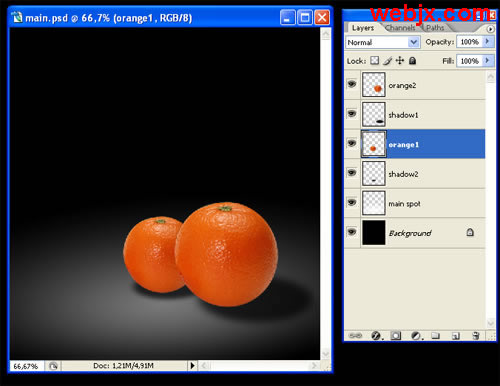Viewport: 500px width, 386px height.
Task: Open the Layers panel options menu
Action: tap(490, 29)
